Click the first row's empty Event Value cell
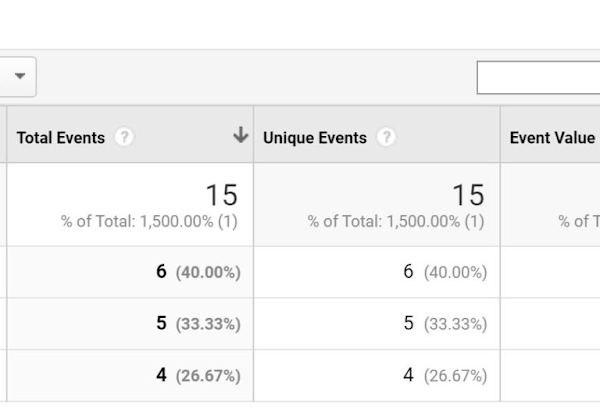Image resolution: width=600 pixels, height=411 pixels. coord(550,272)
